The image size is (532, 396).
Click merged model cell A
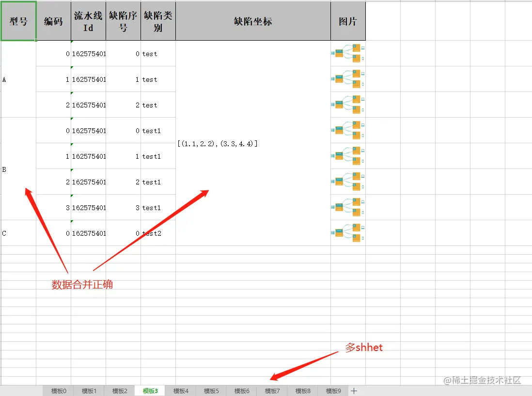[x=19, y=79]
